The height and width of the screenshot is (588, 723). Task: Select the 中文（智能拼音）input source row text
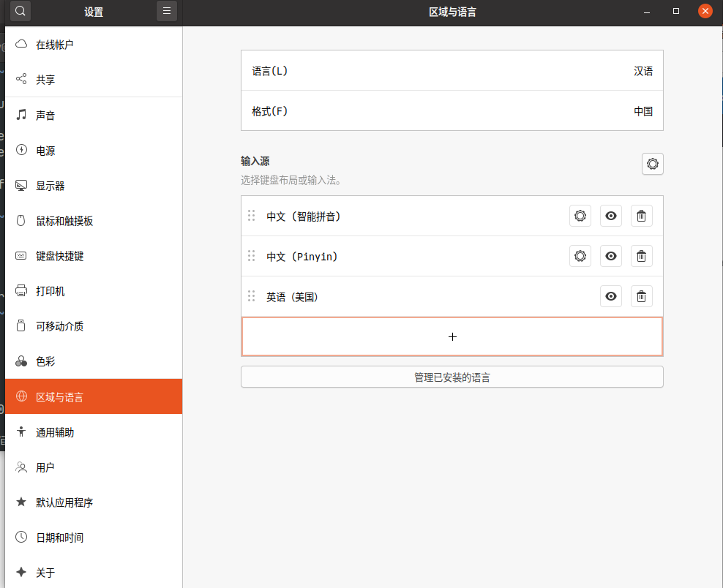click(x=304, y=216)
